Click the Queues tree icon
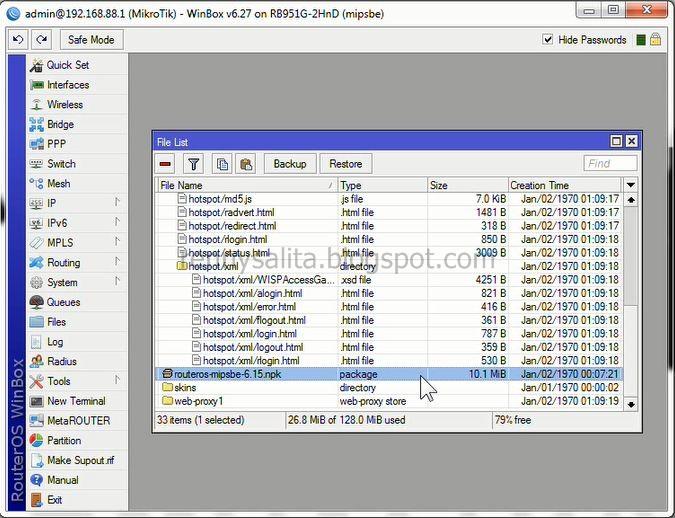 37,302
